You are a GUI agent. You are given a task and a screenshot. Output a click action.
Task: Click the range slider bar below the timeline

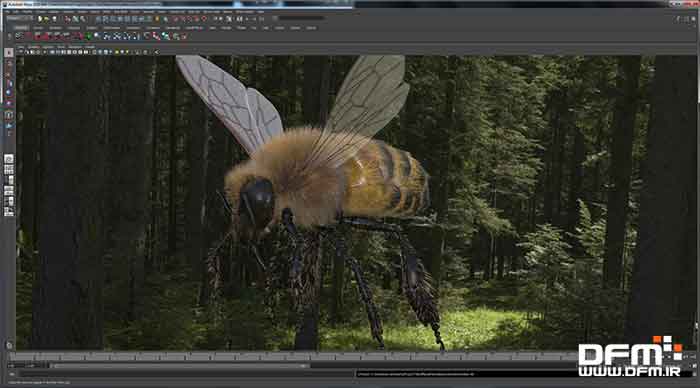point(179,366)
